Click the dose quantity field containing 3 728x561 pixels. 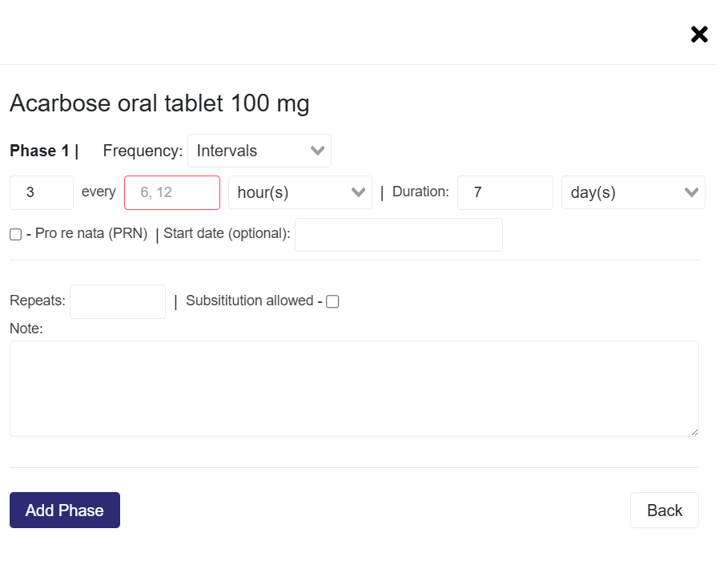point(42,193)
